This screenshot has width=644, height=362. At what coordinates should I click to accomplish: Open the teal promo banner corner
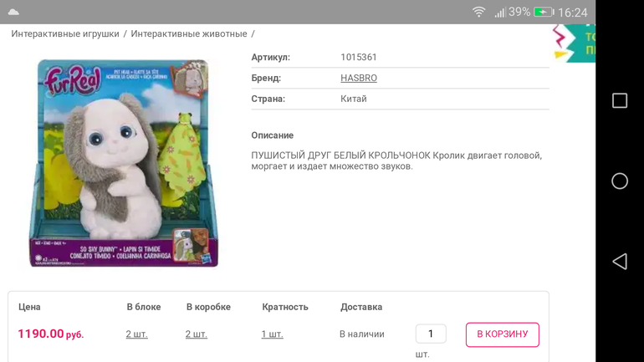click(x=574, y=43)
